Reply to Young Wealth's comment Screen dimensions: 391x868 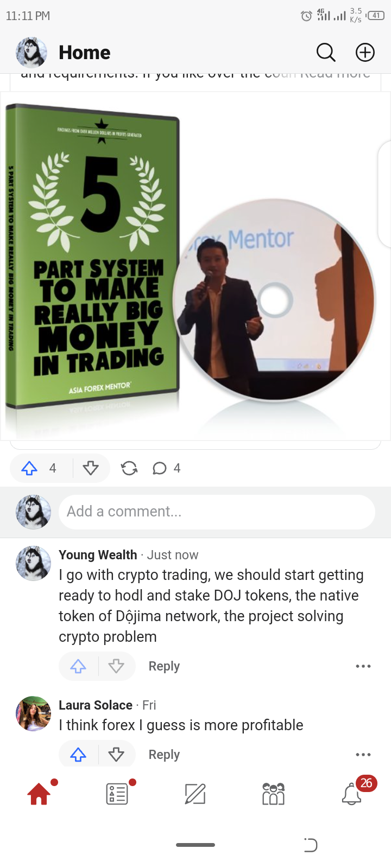coord(164,666)
